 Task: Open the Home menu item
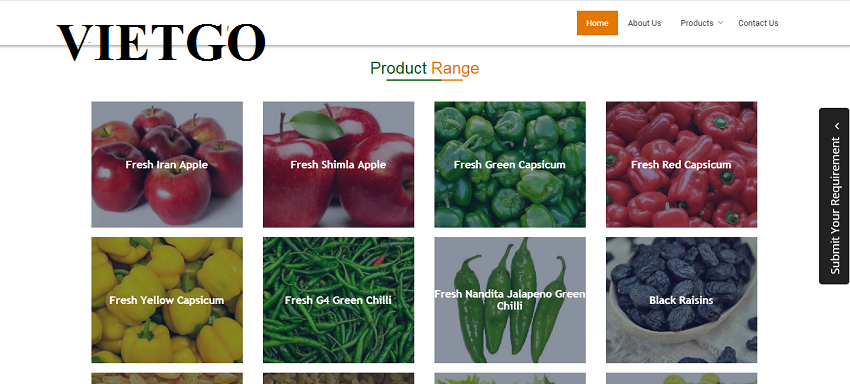tap(597, 23)
